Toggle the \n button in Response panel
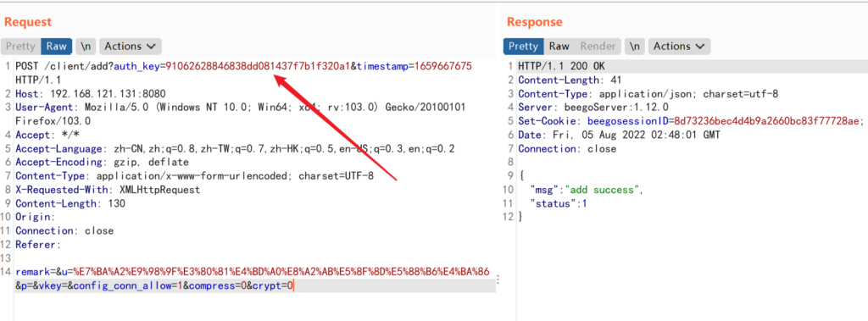 tap(635, 46)
